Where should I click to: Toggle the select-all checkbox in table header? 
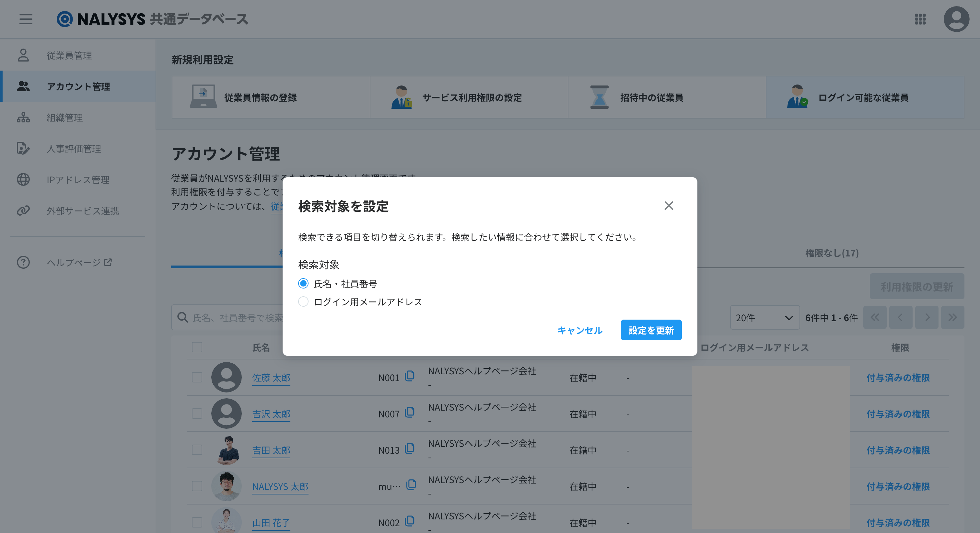[x=197, y=347]
